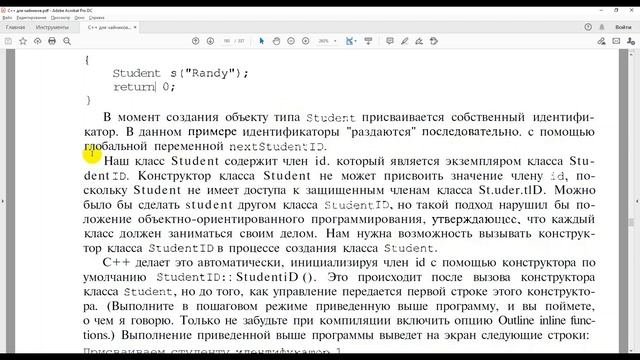Add a comment sticky note icon
The width and height of the screenshot is (640, 360).
(x=390, y=41)
